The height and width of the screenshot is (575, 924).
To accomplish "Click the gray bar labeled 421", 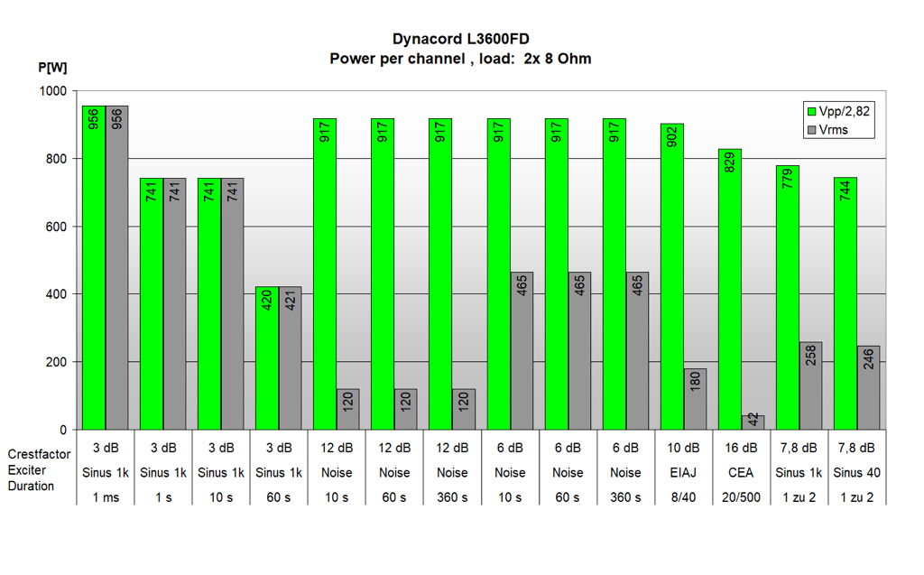I will click(x=290, y=361).
